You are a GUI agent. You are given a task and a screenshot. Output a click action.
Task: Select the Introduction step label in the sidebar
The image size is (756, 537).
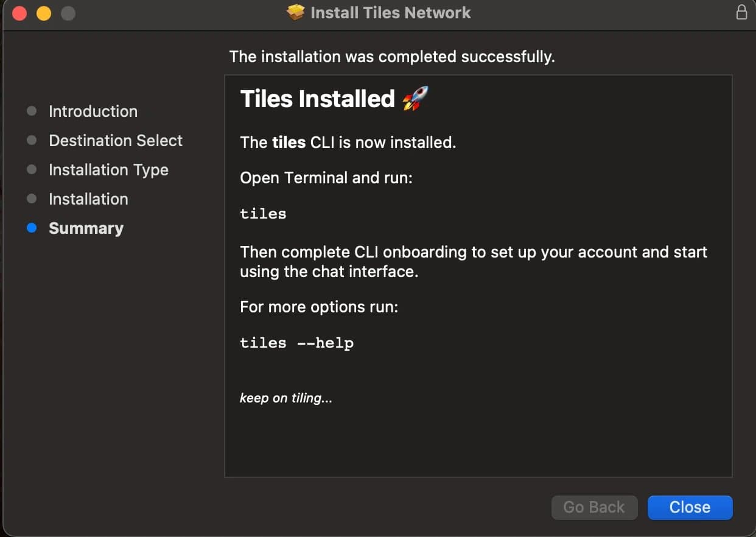click(x=93, y=111)
